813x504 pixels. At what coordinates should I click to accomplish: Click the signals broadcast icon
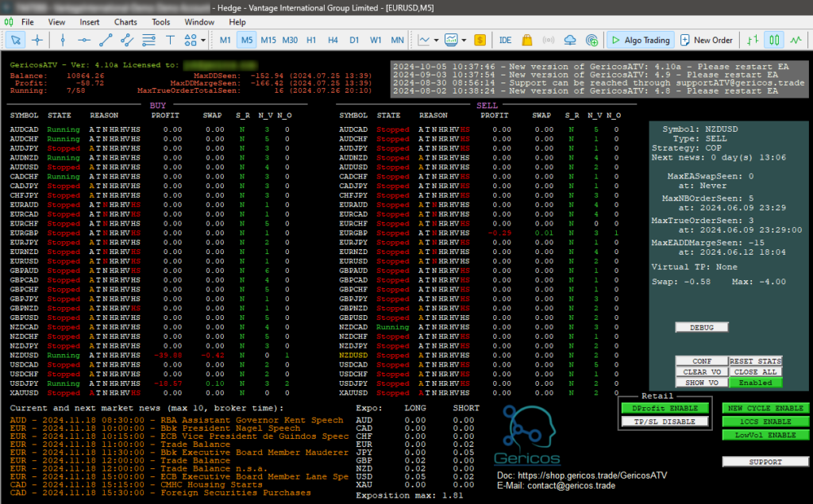(x=548, y=40)
